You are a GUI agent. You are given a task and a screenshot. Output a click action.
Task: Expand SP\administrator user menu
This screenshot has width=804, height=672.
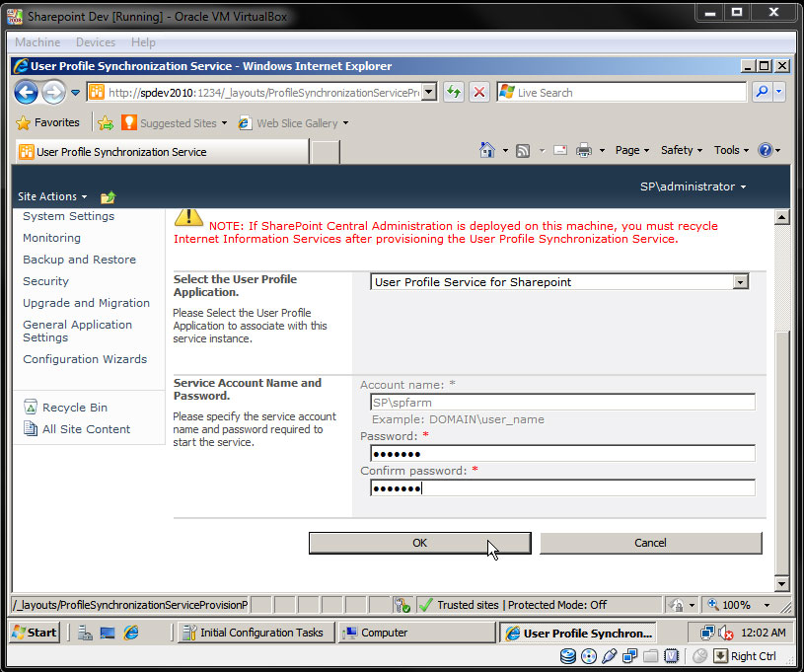[x=693, y=187]
